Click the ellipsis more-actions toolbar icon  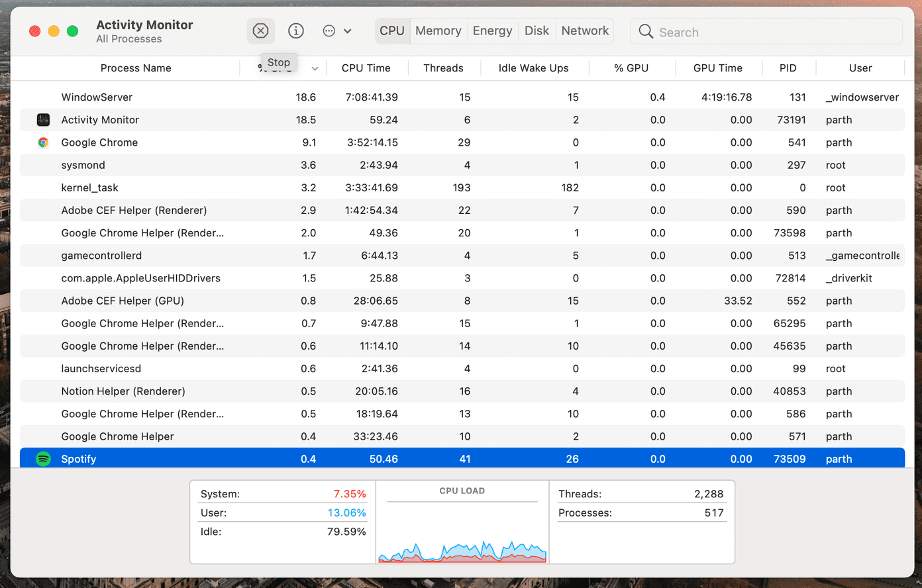click(x=329, y=31)
